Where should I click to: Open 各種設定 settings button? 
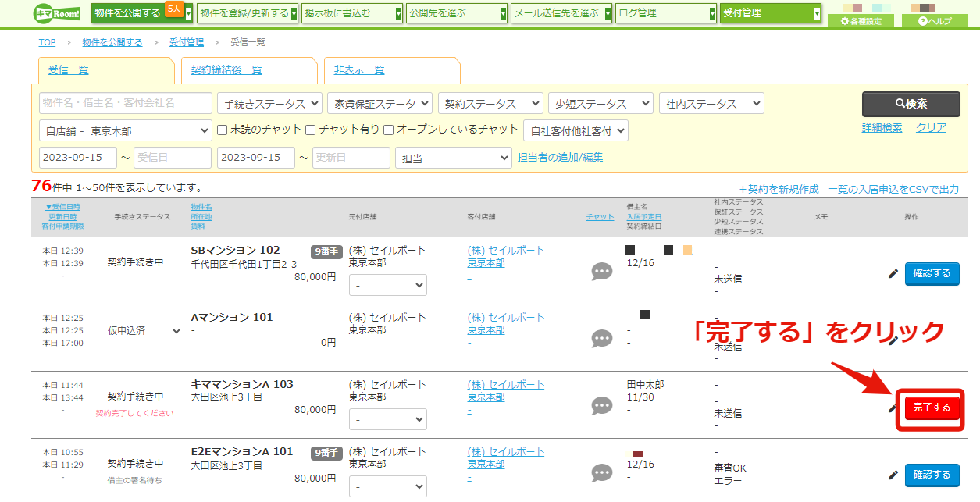(x=861, y=21)
